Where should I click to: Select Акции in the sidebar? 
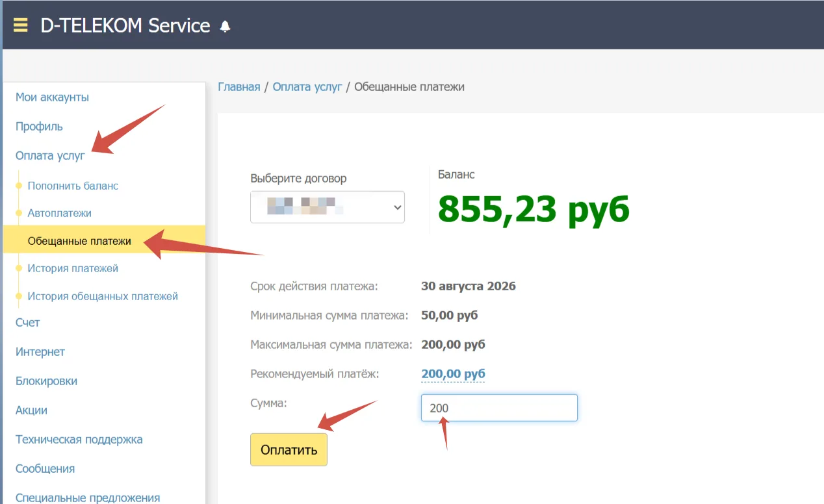(x=31, y=410)
